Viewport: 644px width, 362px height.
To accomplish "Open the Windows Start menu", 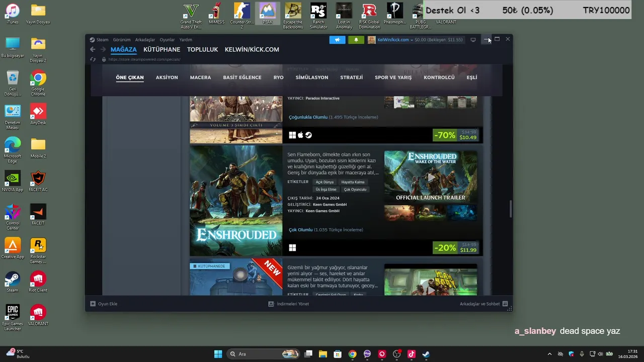I will coord(218,354).
